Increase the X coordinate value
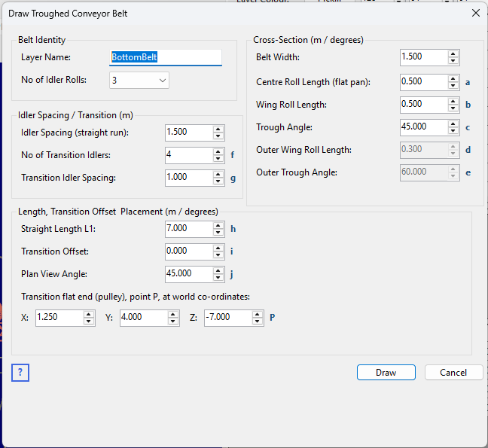Screen dimensions: 488x448 tap(89, 314)
